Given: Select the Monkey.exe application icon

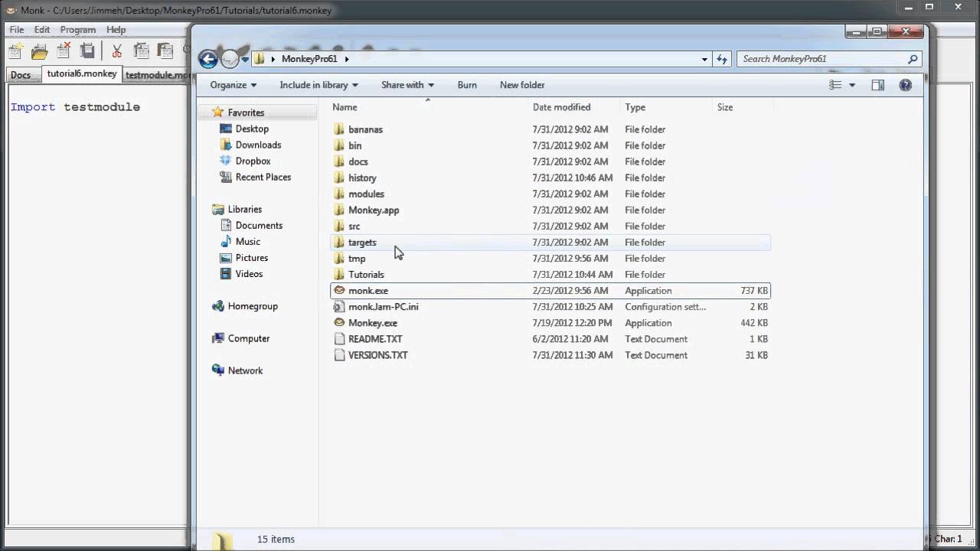Looking at the screenshot, I should pos(340,322).
